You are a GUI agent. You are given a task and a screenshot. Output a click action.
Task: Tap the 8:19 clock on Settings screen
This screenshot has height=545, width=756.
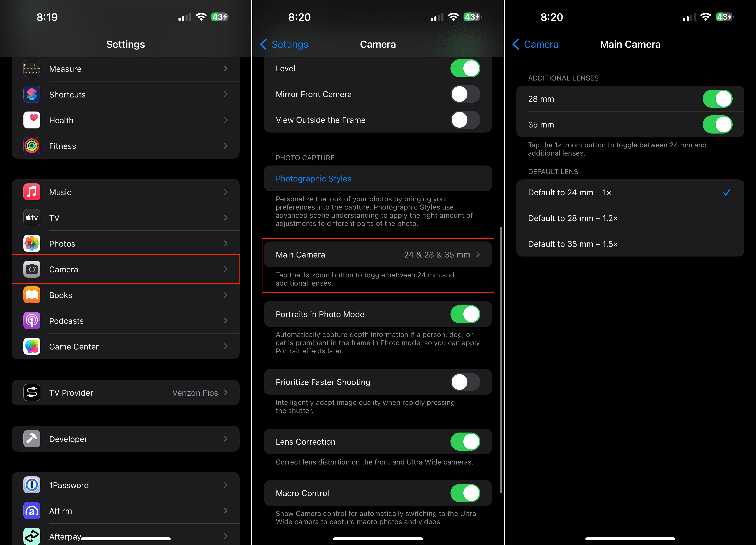click(47, 17)
